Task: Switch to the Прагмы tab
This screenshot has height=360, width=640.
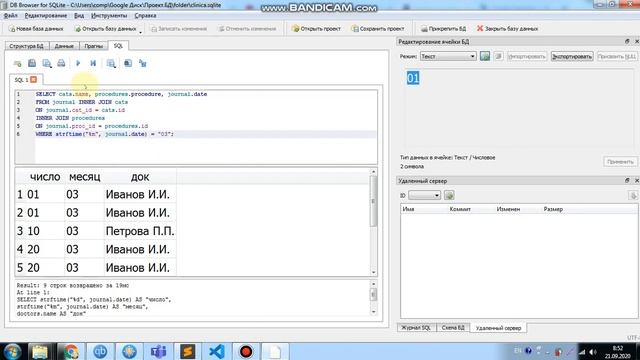Action: (93, 46)
